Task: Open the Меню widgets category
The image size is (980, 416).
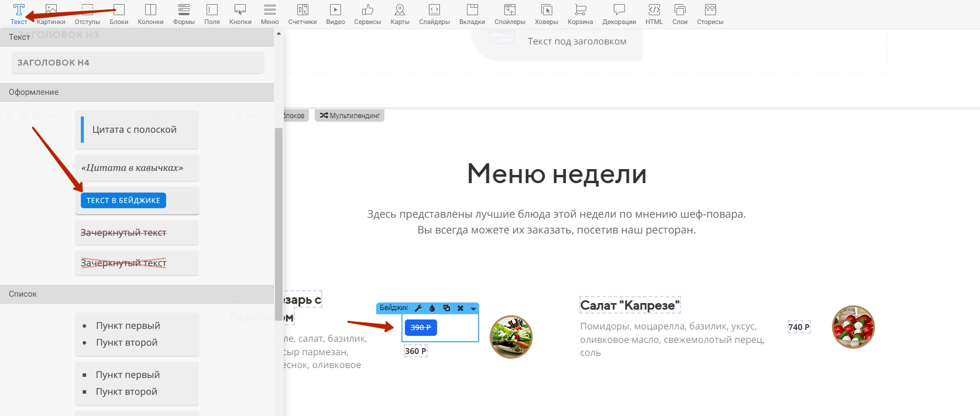Action: [x=270, y=15]
